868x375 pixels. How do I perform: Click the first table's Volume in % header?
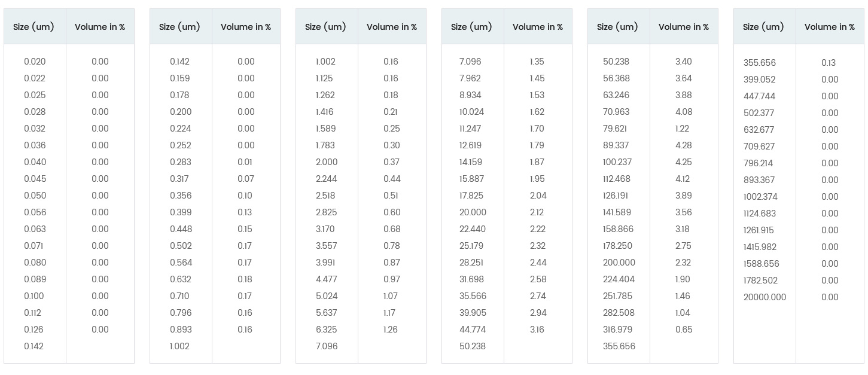[x=100, y=27]
